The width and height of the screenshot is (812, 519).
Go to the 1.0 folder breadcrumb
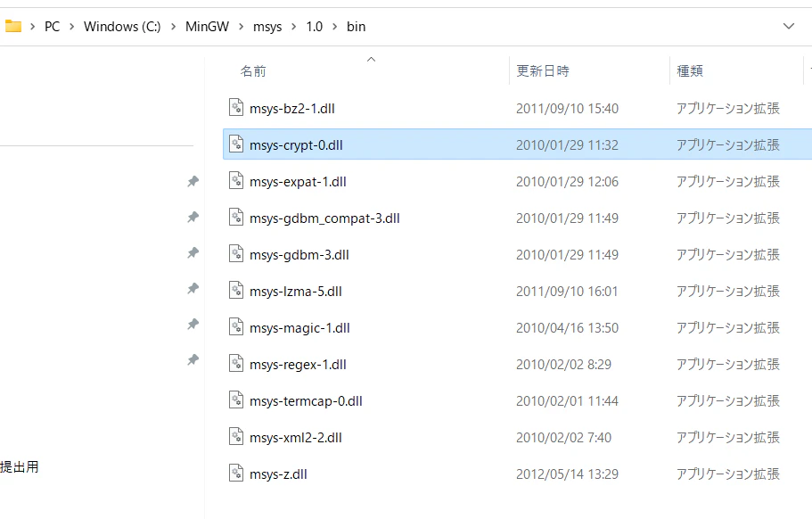pyautogui.click(x=315, y=27)
